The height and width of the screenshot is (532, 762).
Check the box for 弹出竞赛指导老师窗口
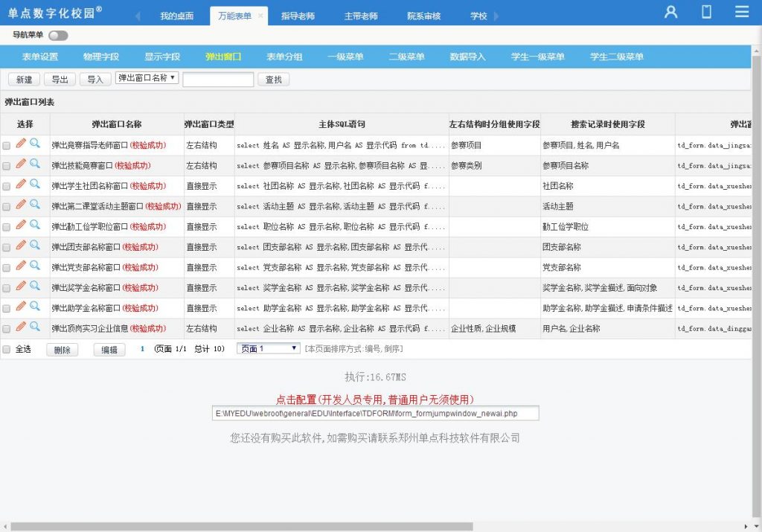click(x=6, y=146)
